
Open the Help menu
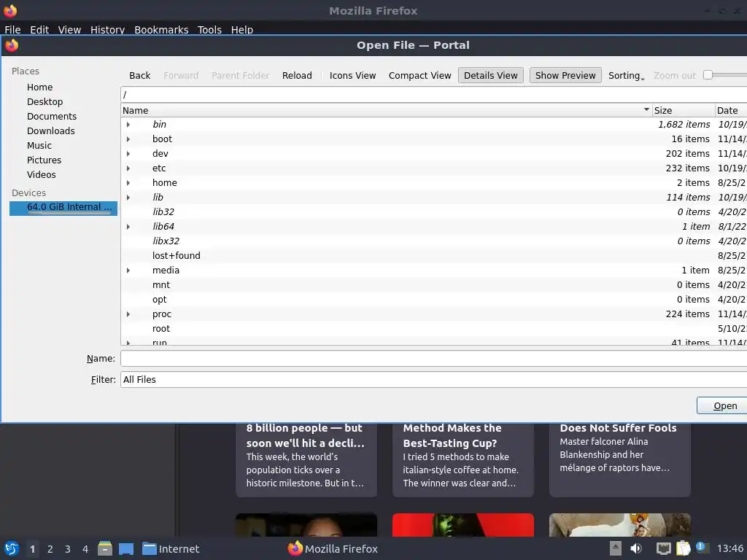click(x=242, y=29)
